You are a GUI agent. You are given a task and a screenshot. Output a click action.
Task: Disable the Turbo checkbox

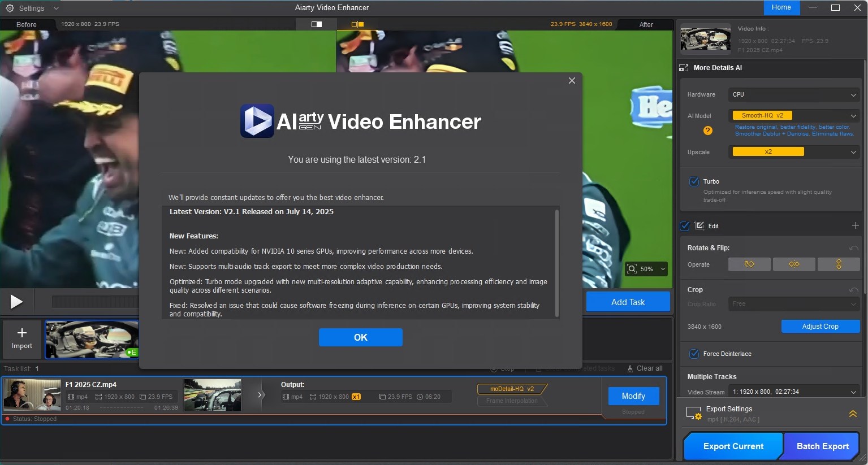694,181
